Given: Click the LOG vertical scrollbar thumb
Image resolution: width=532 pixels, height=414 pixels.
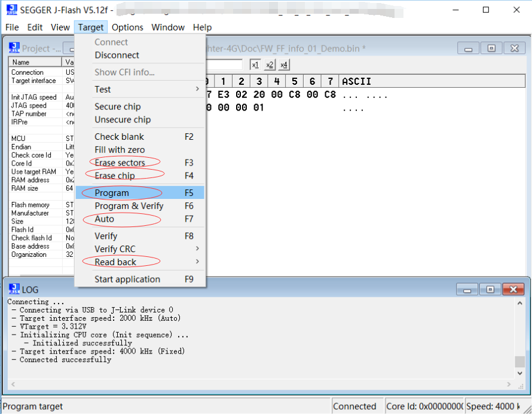Looking at the screenshot, I should (519, 361).
